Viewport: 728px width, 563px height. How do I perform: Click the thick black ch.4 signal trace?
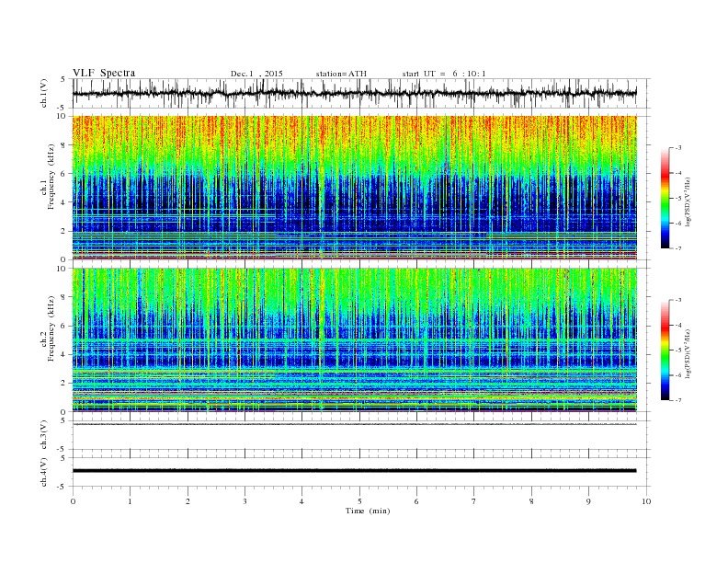(354, 471)
